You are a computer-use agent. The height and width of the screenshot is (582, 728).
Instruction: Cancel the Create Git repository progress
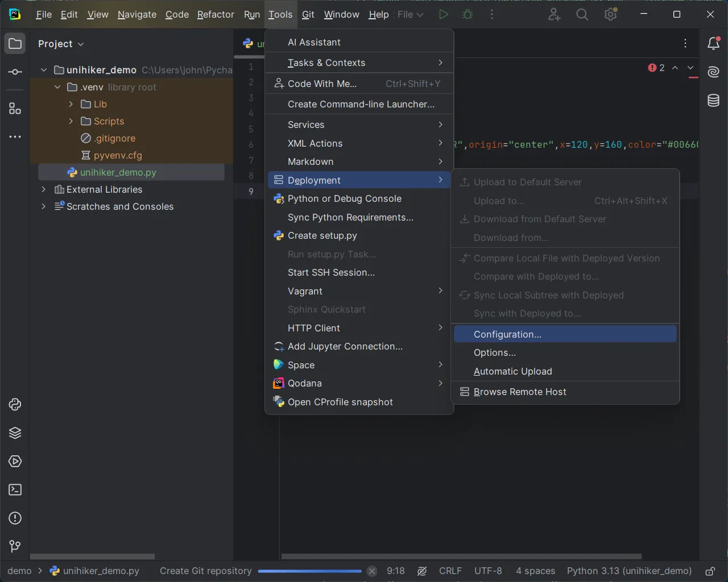[x=372, y=571]
